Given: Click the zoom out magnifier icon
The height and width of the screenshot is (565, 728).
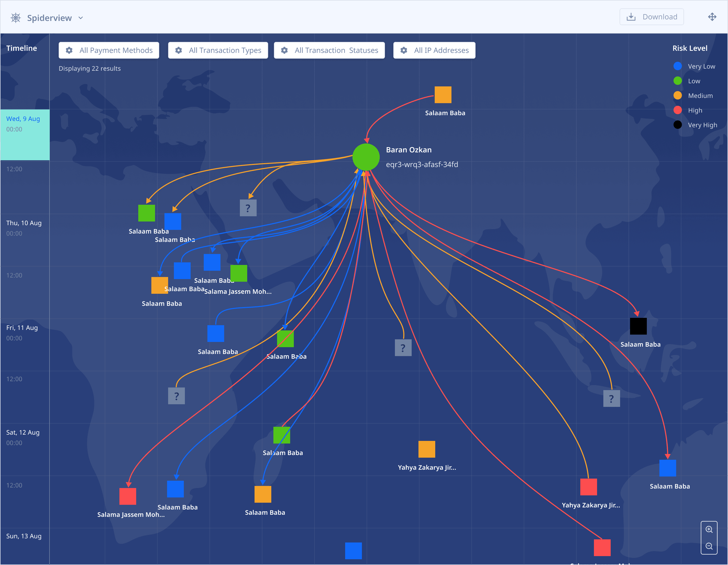Looking at the screenshot, I should tap(709, 546).
